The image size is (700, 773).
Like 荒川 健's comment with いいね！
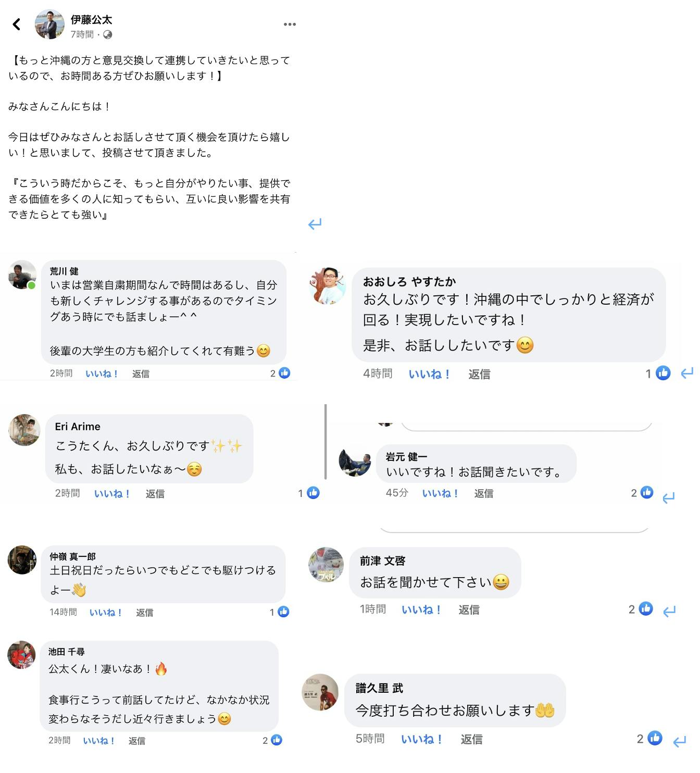(102, 373)
